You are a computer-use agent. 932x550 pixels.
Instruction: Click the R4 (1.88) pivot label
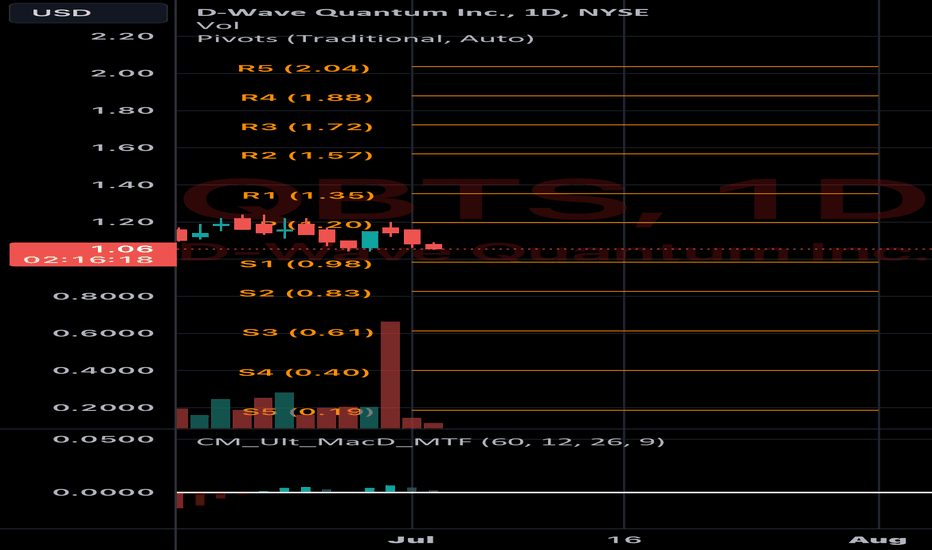(x=307, y=98)
